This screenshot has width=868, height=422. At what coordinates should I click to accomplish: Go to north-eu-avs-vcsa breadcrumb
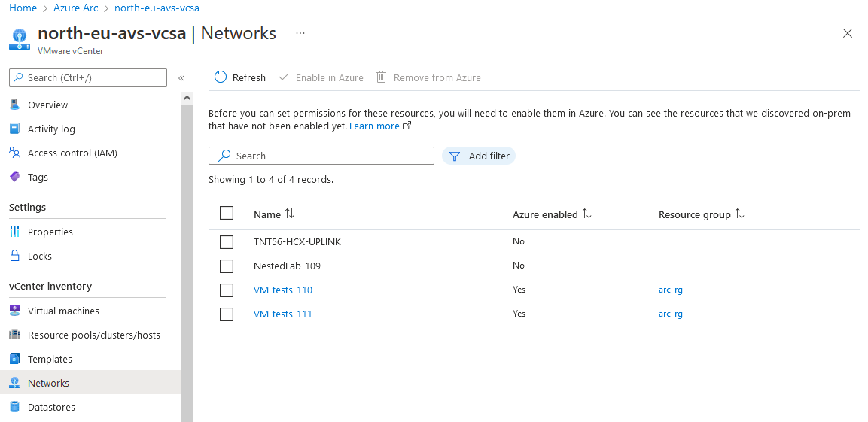tap(157, 8)
